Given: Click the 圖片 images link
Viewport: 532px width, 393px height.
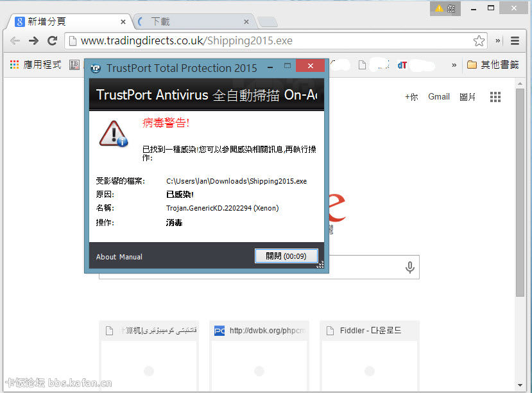Looking at the screenshot, I should click(468, 97).
